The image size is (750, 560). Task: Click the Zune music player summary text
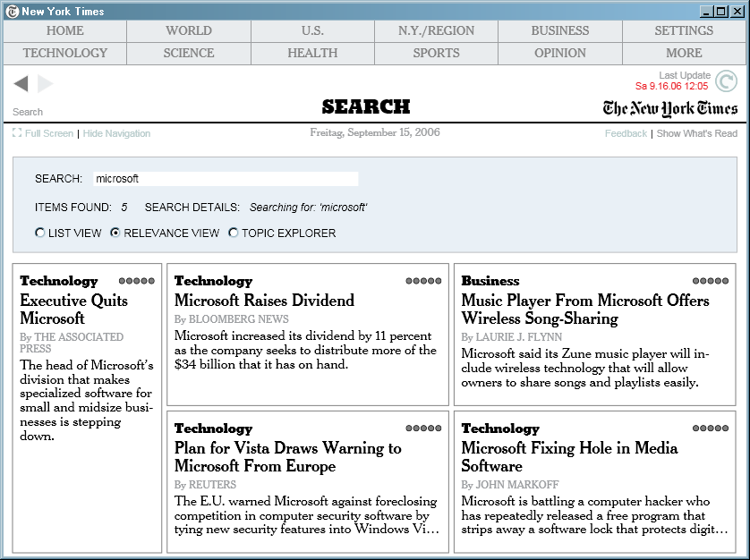pyautogui.click(x=585, y=369)
